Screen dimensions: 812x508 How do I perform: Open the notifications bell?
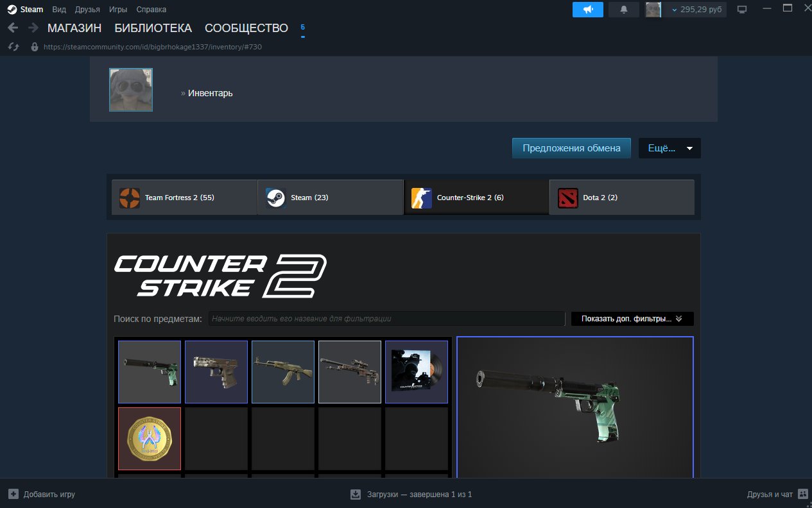click(x=624, y=10)
